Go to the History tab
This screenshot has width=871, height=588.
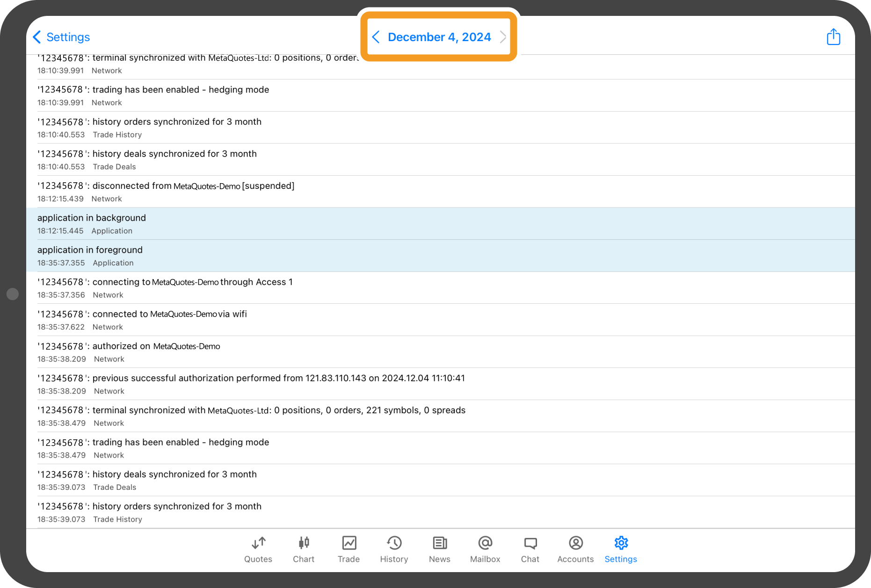394,549
